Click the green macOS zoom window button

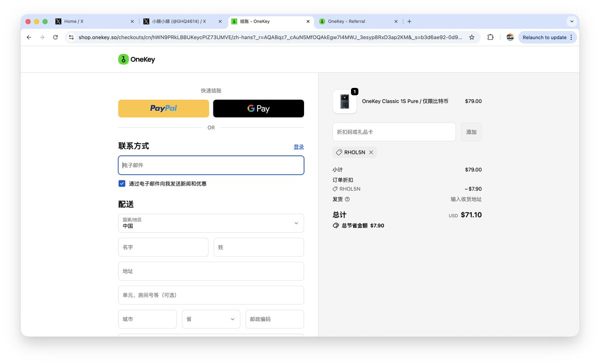click(45, 21)
